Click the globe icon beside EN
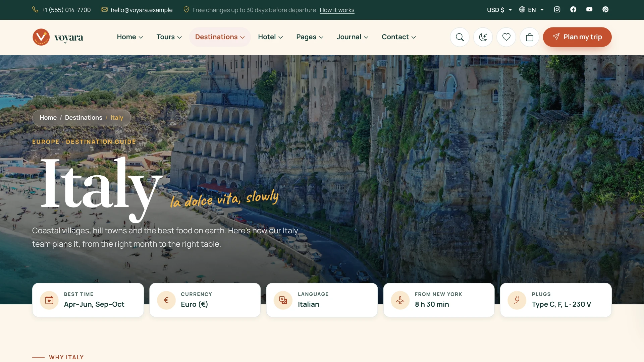 [522, 10]
